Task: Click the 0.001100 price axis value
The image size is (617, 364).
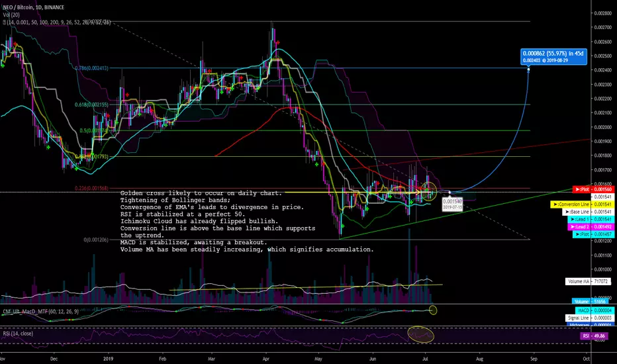Action: (x=603, y=255)
